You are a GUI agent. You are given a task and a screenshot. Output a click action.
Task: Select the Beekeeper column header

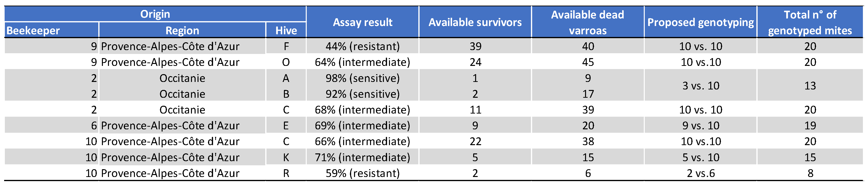[33, 30]
